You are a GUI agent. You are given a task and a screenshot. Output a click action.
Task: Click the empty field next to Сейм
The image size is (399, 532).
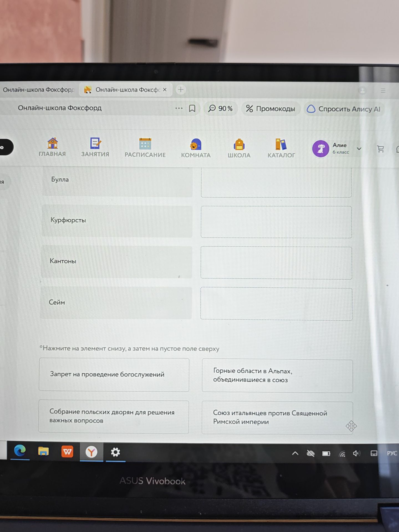pos(276,304)
